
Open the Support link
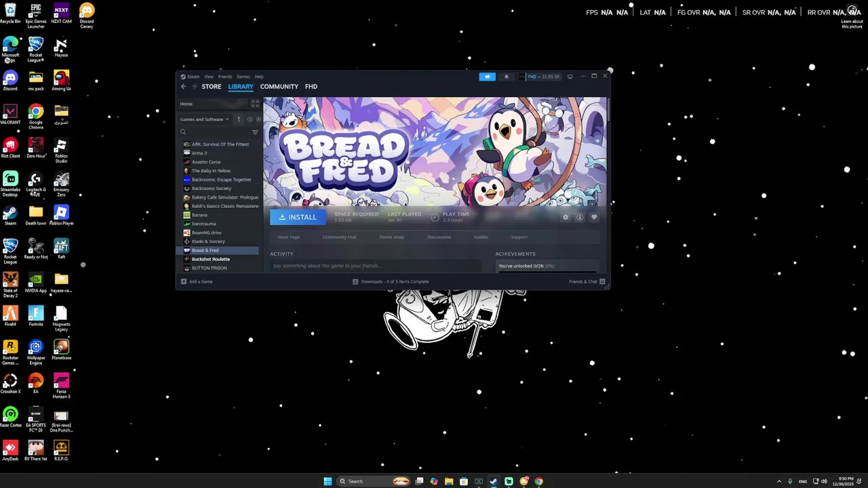(x=519, y=237)
